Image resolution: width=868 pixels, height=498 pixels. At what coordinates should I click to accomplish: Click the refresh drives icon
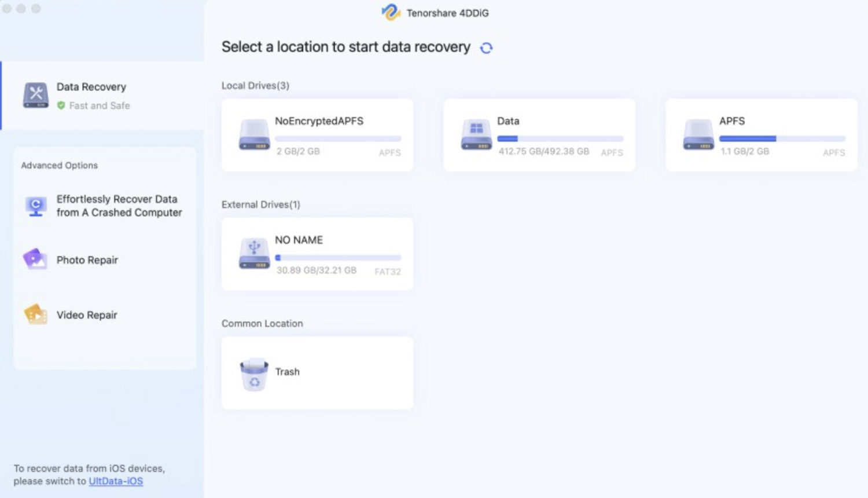coord(486,48)
